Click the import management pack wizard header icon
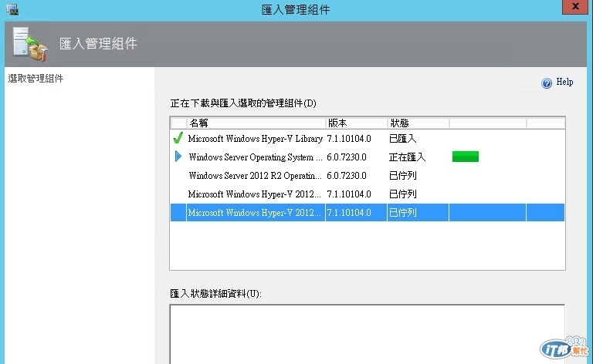 (29, 44)
